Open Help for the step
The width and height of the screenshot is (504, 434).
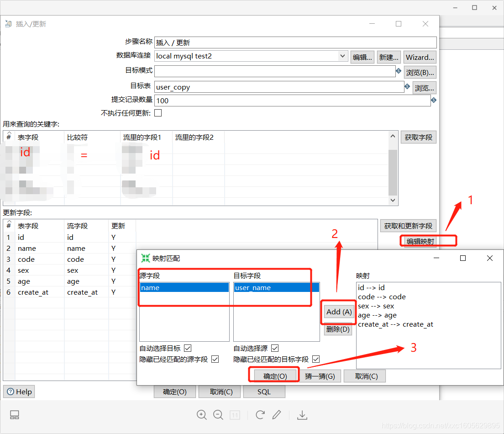19,392
